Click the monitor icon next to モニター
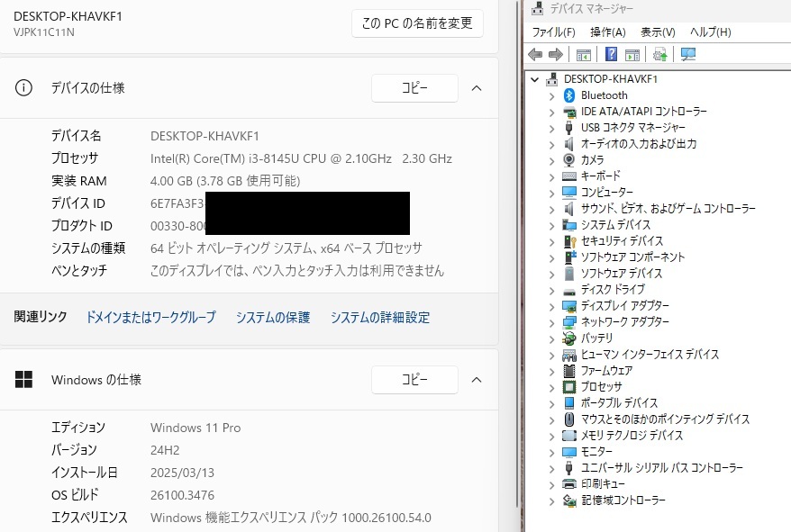Viewport: 791px width, 532px height. point(569,452)
